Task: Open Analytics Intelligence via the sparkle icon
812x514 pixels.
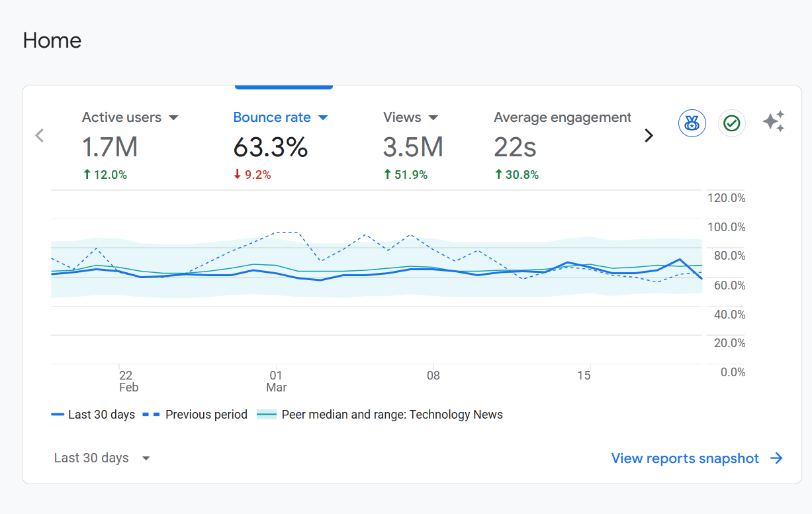Action: coord(774,122)
